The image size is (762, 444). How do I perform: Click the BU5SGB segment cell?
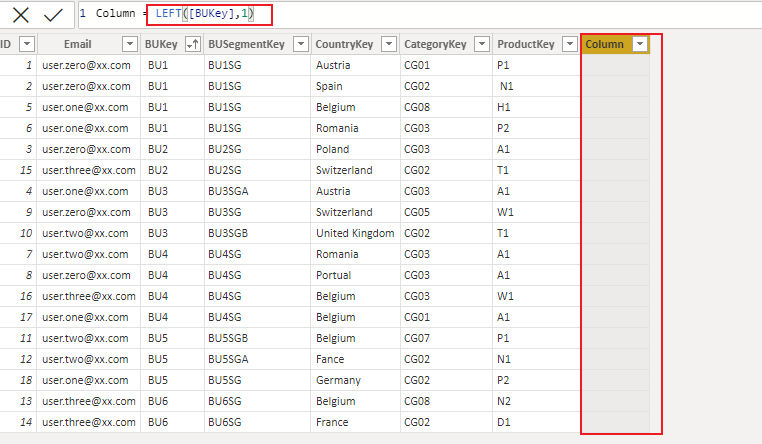[x=257, y=338]
